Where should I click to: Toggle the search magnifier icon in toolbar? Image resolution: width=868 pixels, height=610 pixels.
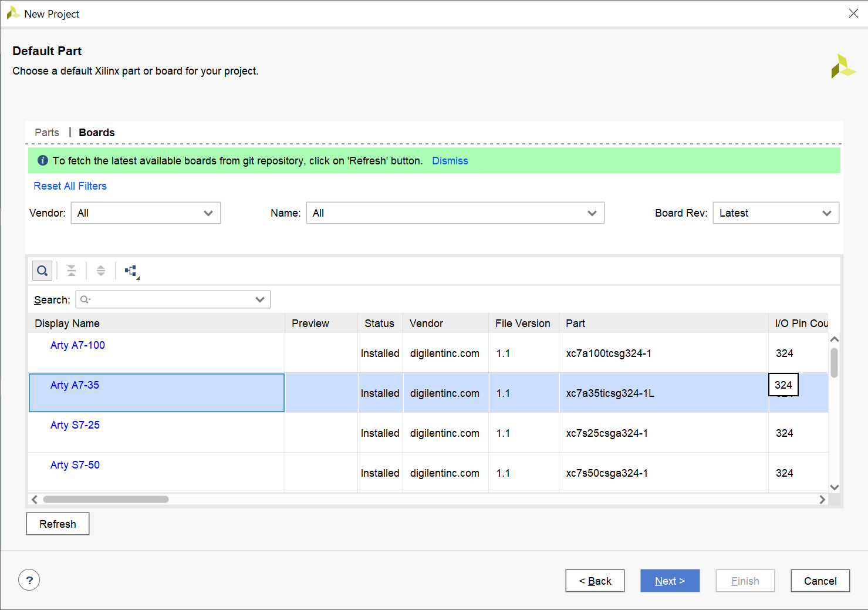coord(42,271)
